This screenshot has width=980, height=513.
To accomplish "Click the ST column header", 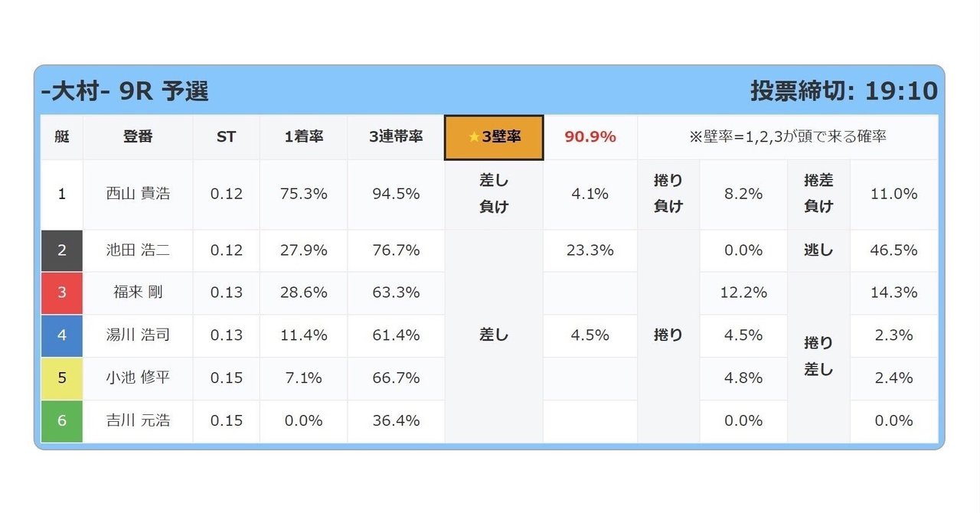I will pos(227,137).
